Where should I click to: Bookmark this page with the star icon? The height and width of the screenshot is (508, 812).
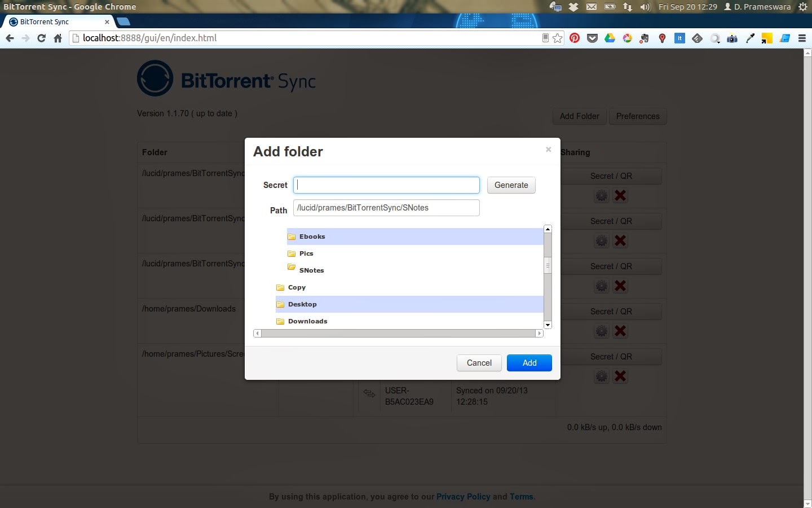click(558, 38)
